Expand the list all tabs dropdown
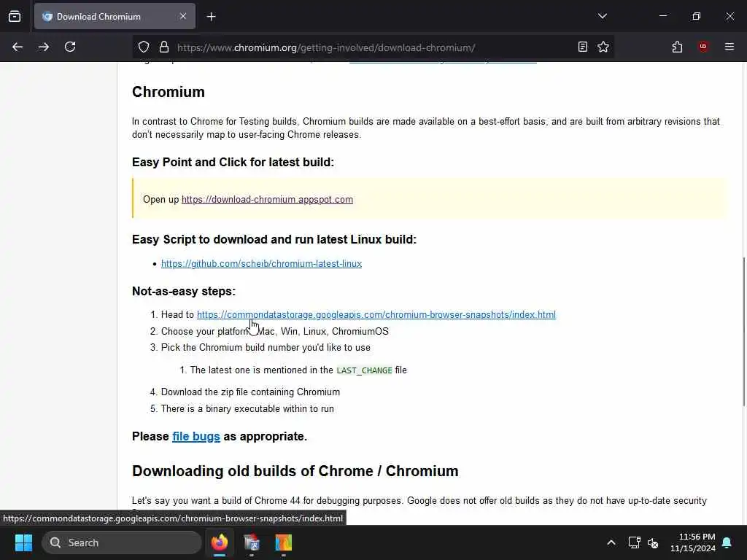The height and width of the screenshot is (560, 747). coord(602,16)
